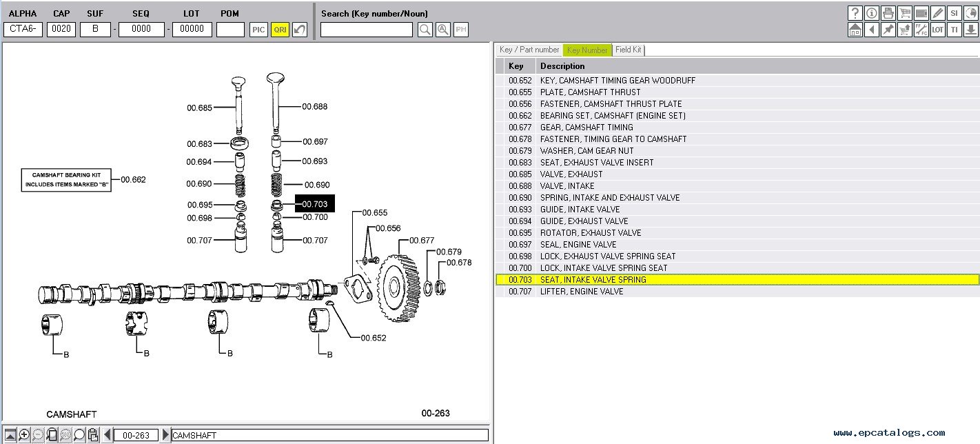This screenshot has height=444, width=980.
Task: Select row SEAT, EXHAUST VALVE INSERT
Action: point(737,163)
